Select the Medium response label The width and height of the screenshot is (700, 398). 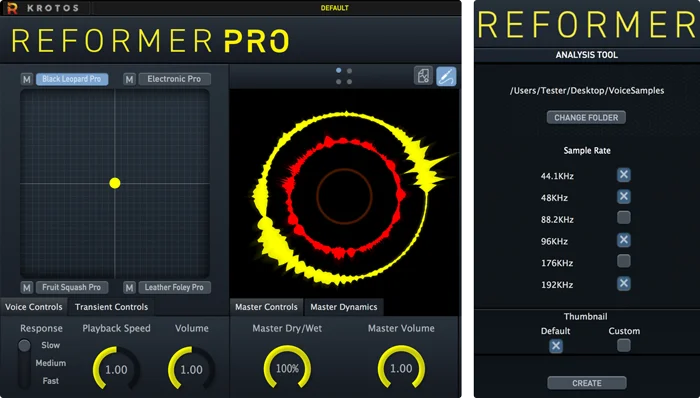point(50,363)
